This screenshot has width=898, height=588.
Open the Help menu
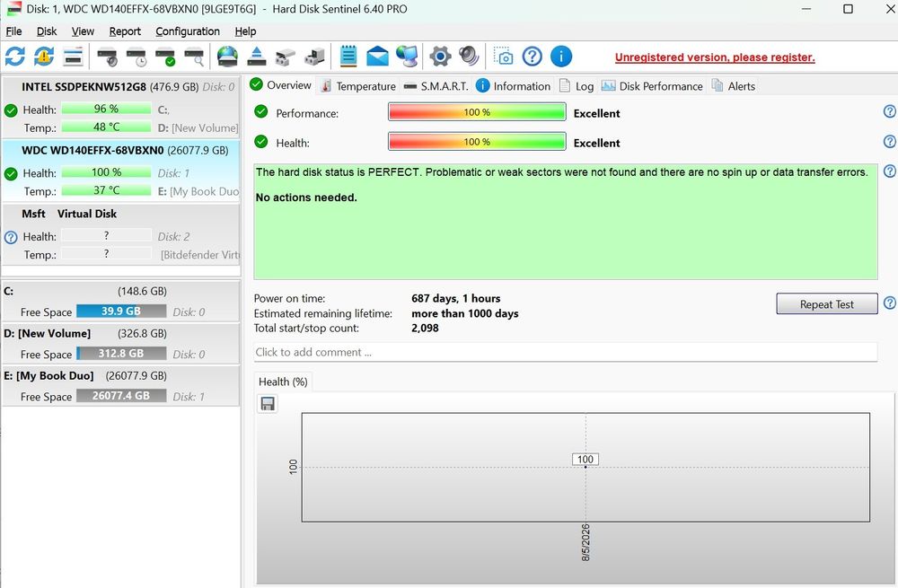[x=245, y=31]
